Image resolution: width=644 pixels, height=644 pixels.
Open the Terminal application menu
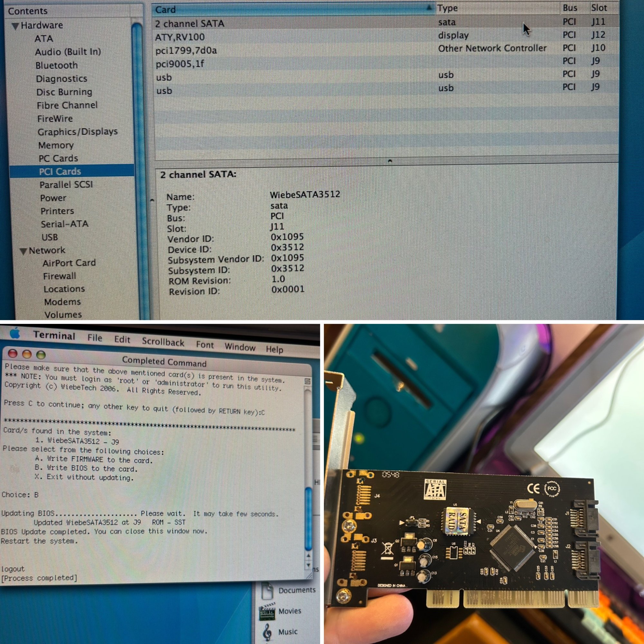point(54,335)
